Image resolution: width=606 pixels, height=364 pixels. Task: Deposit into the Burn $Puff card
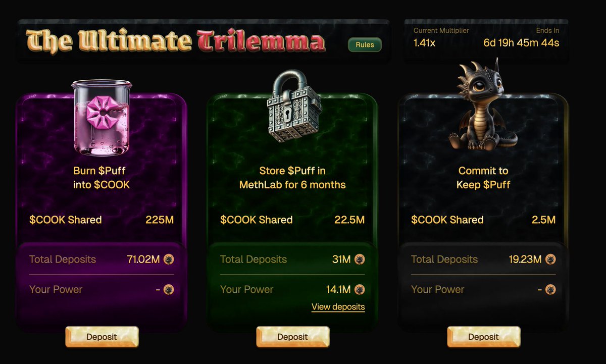coord(102,337)
